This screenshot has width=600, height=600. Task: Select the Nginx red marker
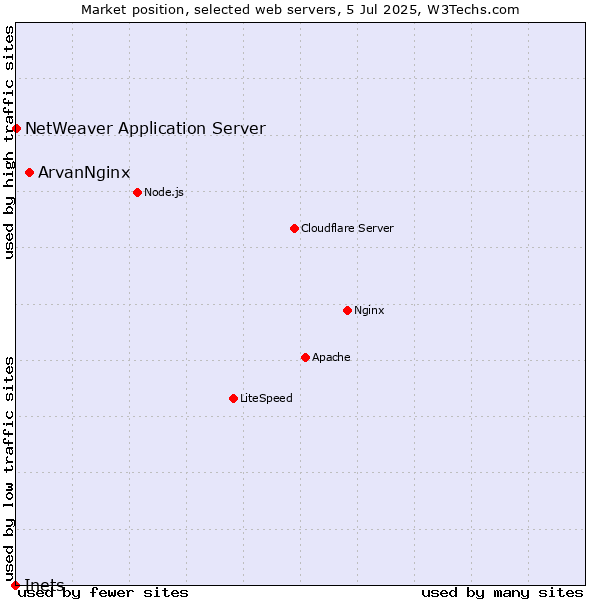[x=347, y=310]
